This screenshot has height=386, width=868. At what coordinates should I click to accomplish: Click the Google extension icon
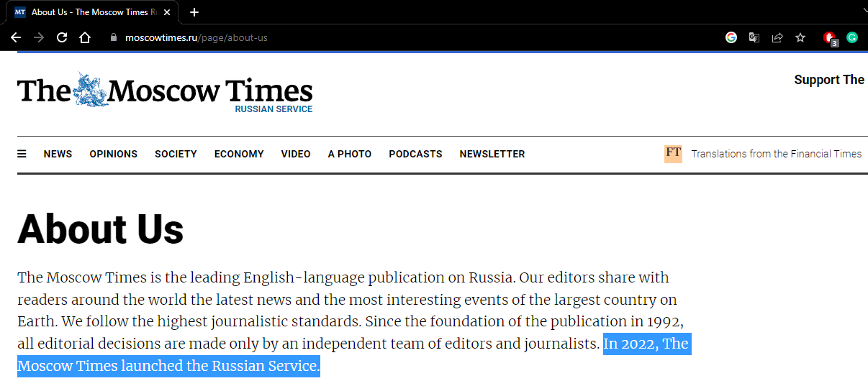click(731, 37)
